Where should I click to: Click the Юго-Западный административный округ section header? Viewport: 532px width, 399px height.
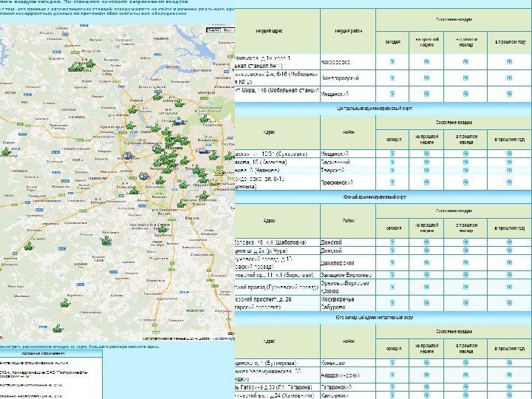374,318
